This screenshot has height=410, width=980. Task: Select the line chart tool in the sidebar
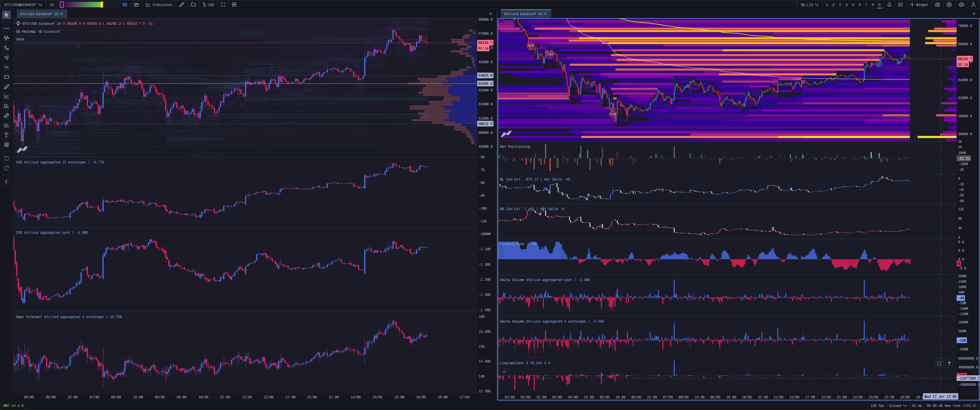[x=7, y=96]
